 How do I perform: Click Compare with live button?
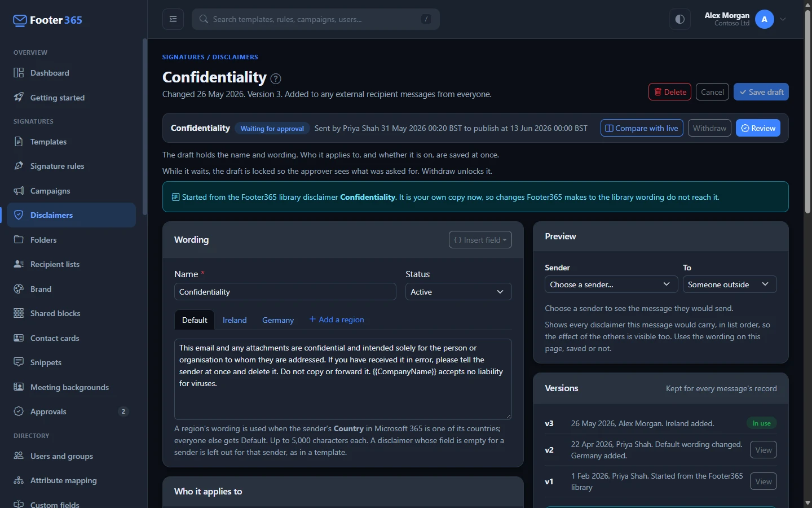coord(642,128)
